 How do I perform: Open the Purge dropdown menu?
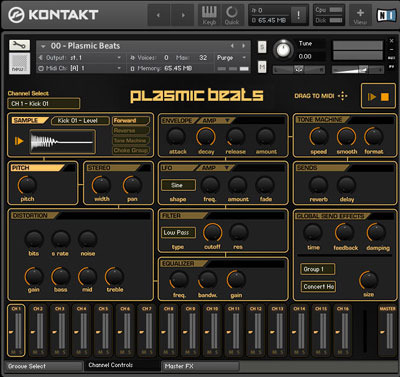tap(231, 58)
